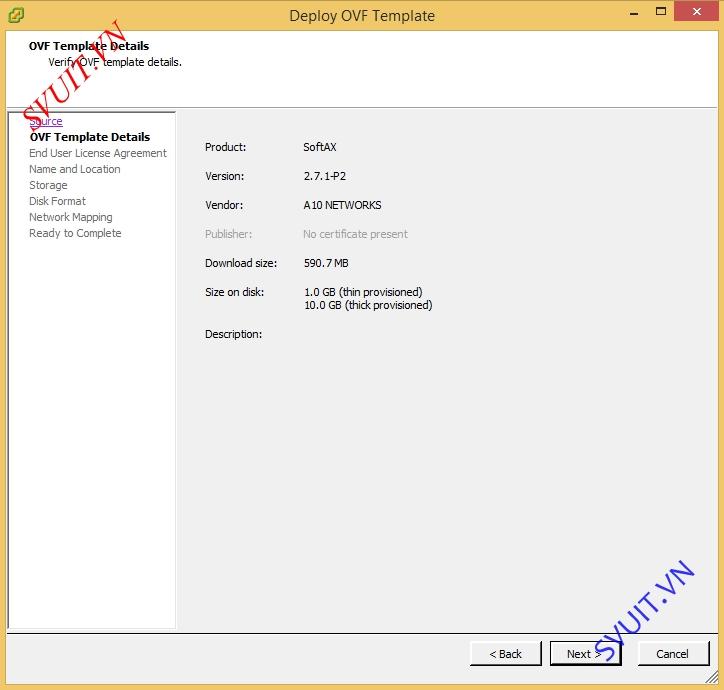The height and width of the screenshot is (690, 724).
Task: Click the Size on disk label
Action: (x=235, y=292)
